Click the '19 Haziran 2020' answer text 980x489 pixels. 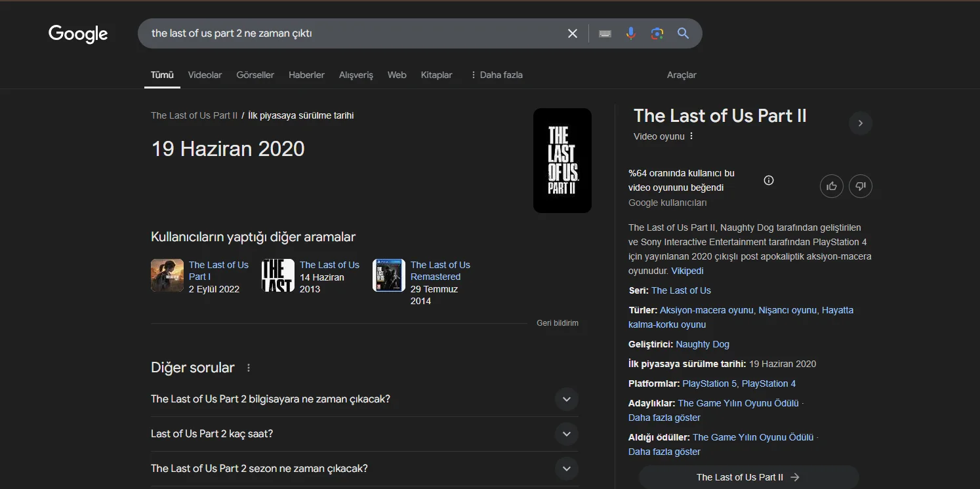pos(228,149)
